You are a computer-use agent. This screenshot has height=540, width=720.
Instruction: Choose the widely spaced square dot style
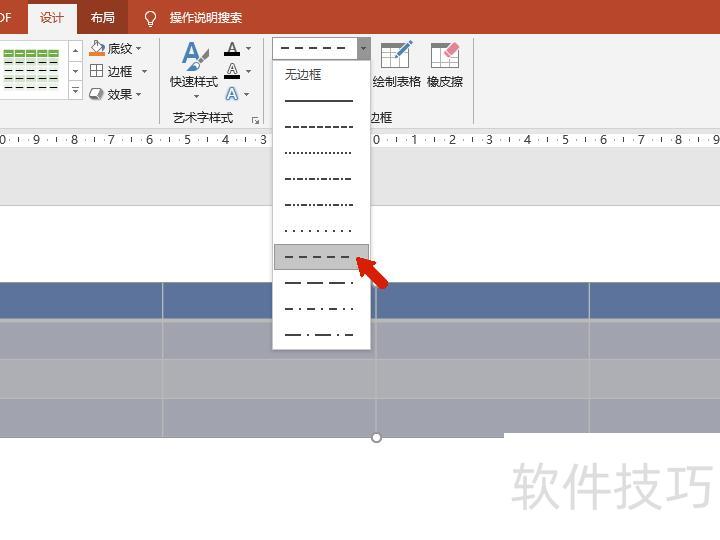tap(321, 231)
